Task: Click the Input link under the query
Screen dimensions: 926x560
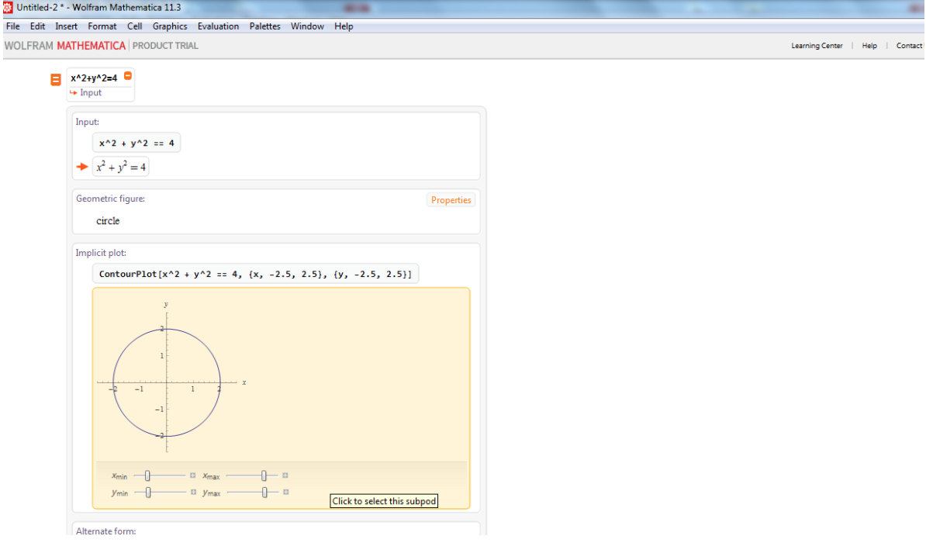Action: click(91, 93)
